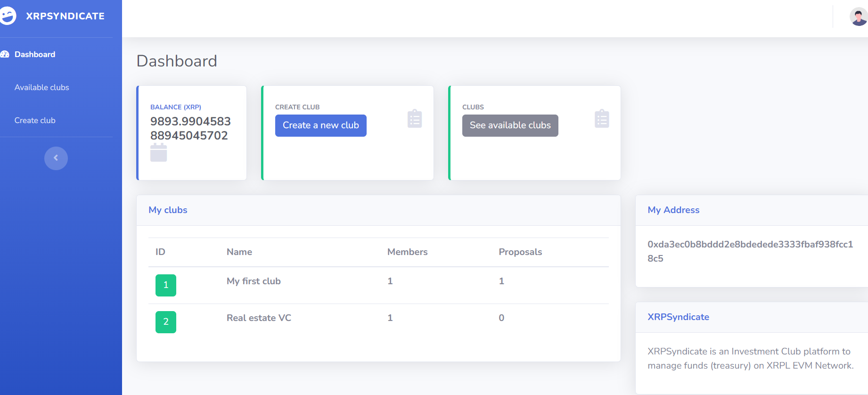
Task: Click the BALANCE (XRP) label
Action: (176, 107)
